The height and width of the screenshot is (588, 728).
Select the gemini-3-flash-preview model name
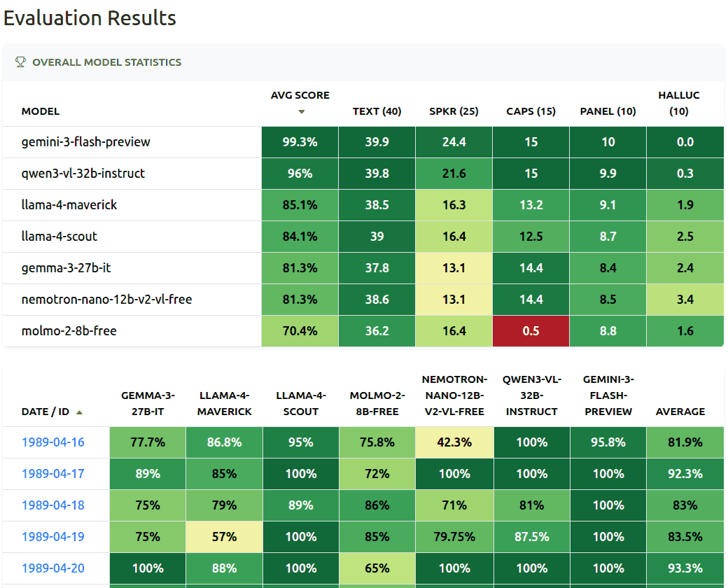86,142
